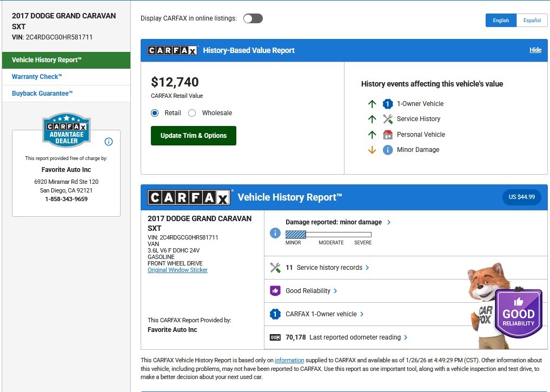The height and width of the screenshot is (392, 550).
Task: Open the Buyback Guarantee tab
Action: click(42, 94)
